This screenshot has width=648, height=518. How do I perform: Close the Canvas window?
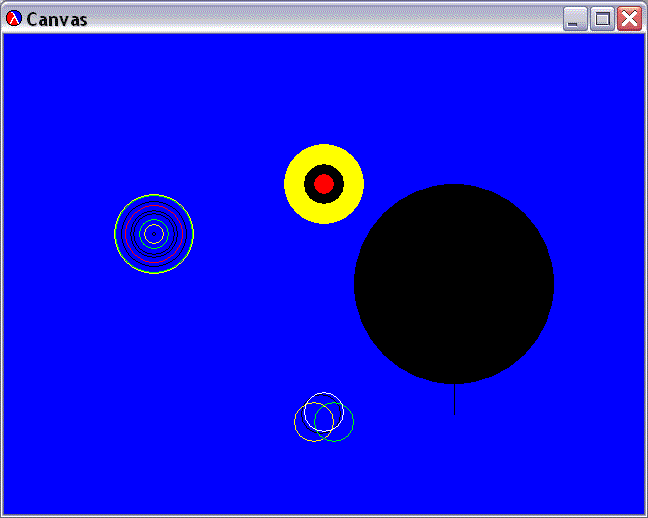coord(629,19)
